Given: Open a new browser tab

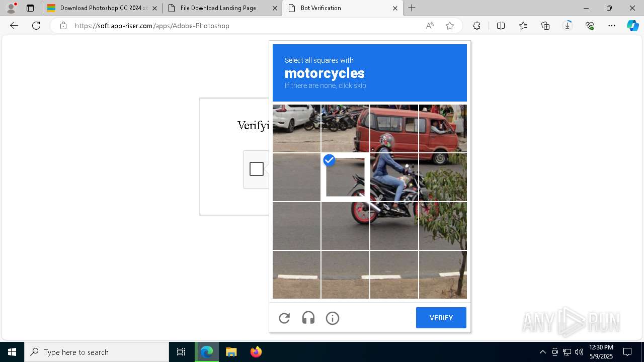Looking at the screenshot, I should click(x=412, y=8).
